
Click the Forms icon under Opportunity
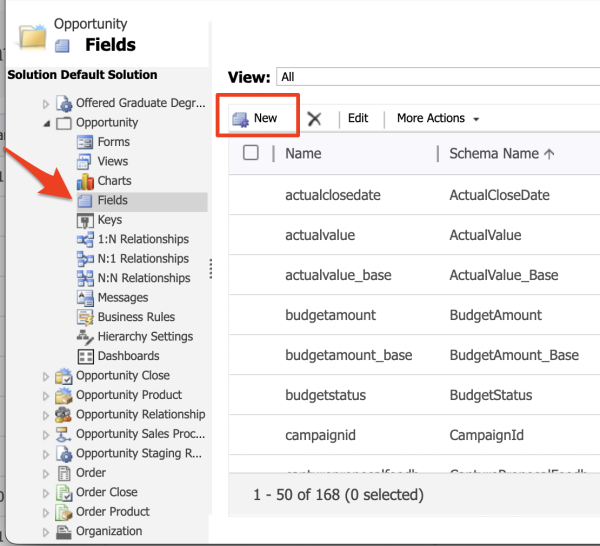[85, 142]
